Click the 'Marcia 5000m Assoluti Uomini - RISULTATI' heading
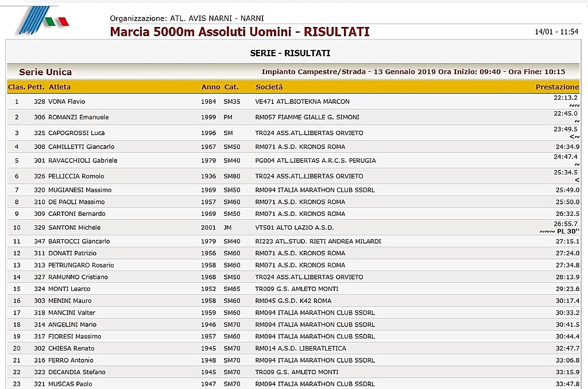588x389 pixels. tap(239, 32)
